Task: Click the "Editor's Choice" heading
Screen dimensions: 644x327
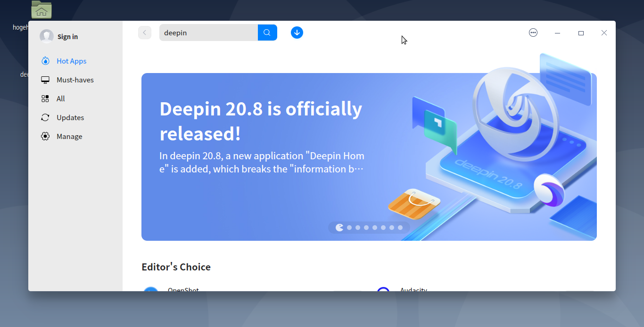Action: 176,267
